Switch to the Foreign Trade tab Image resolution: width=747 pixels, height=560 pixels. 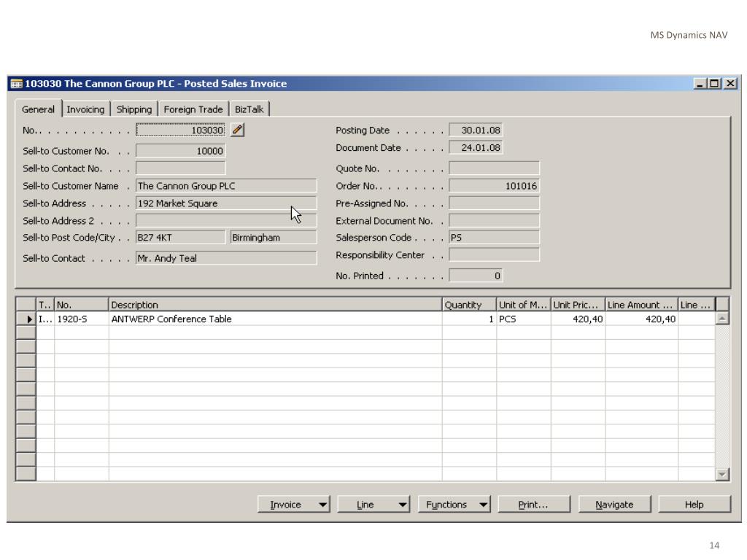(193, 109)
